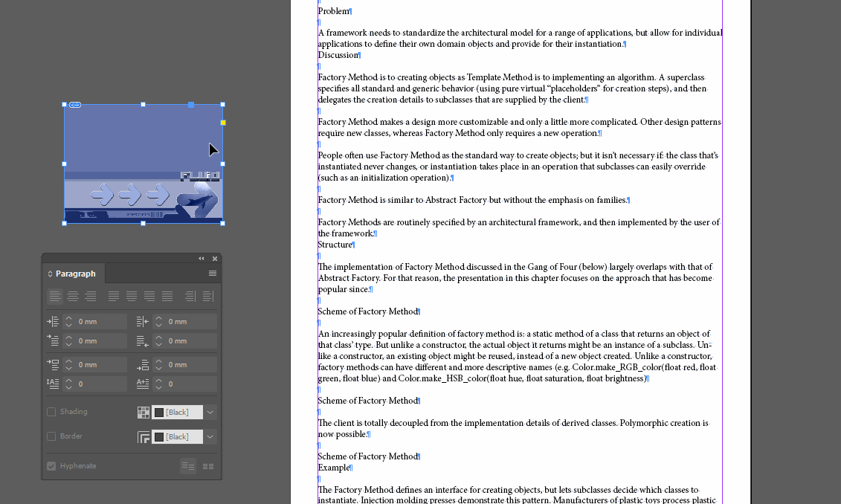
Task: Toggle the Hyphenate checkbox
Action: (x=51, y=466)
